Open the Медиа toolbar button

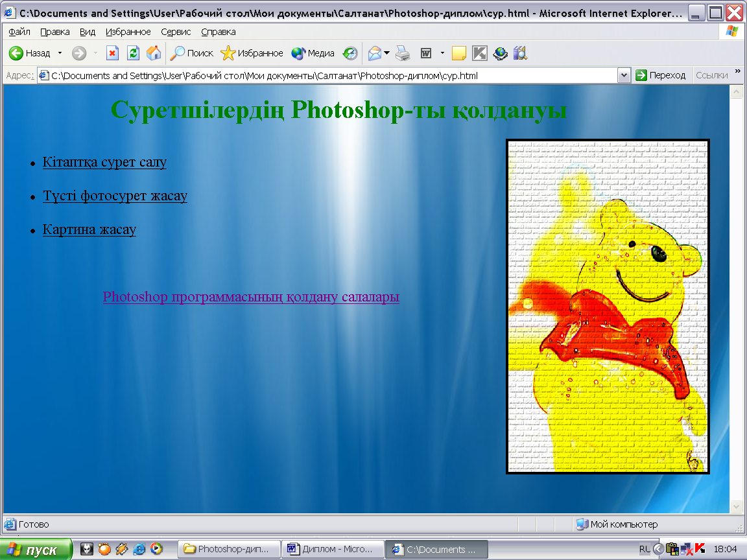pos(313,53)
